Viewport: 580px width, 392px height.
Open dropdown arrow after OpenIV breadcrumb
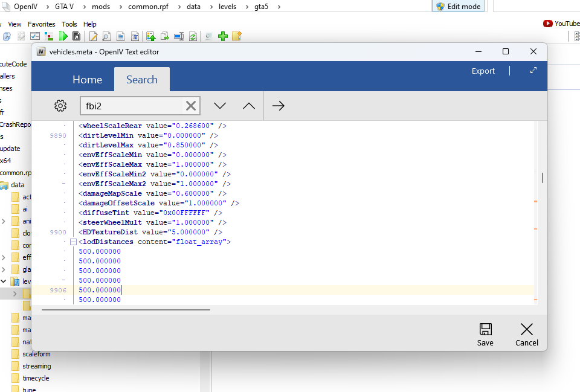point(47,7)
